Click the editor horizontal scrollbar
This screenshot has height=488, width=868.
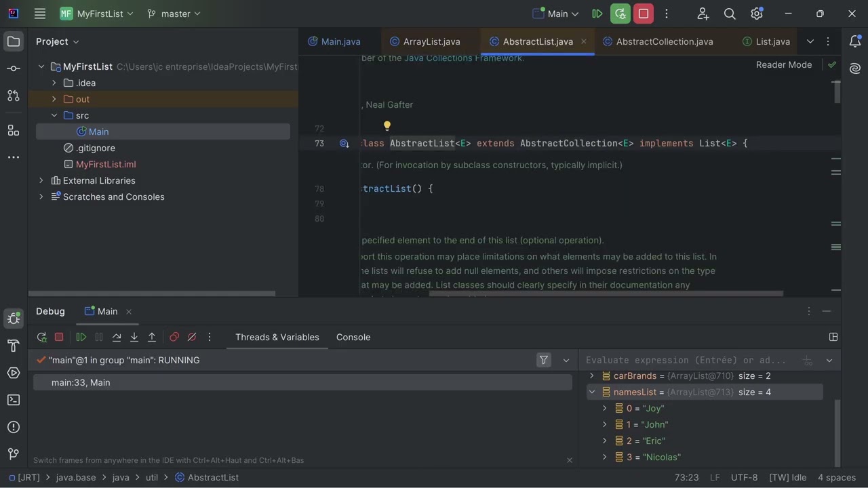coord(606,293)
